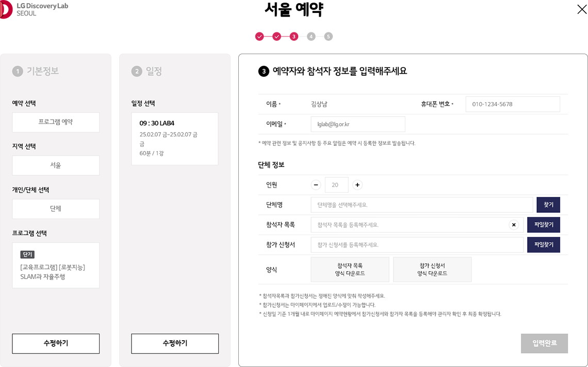Select step 4 circle in progress bar
Image resolution: width=588 pixels, height=367 pixels.
pos(311,37)
